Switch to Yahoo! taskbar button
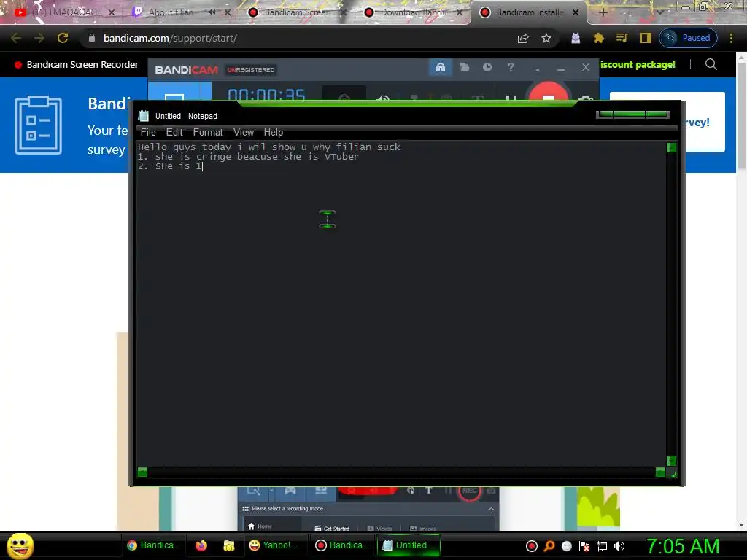Screen dimensions: 747x560 point(274,545)
